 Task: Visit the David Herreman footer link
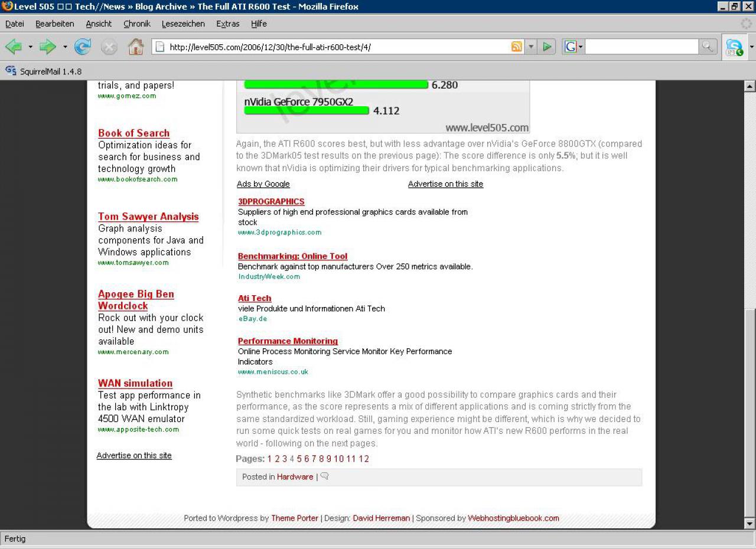click(381, 518)
